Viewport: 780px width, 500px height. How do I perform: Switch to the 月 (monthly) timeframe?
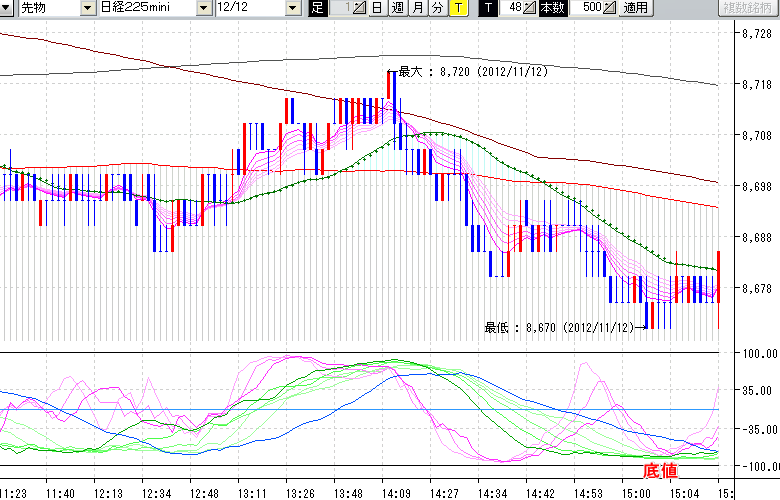point(417,8)
